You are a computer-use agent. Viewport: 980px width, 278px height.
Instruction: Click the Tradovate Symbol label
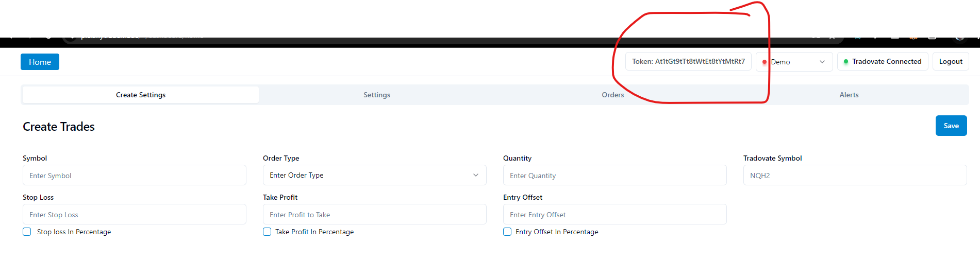[x=772, y=158]
